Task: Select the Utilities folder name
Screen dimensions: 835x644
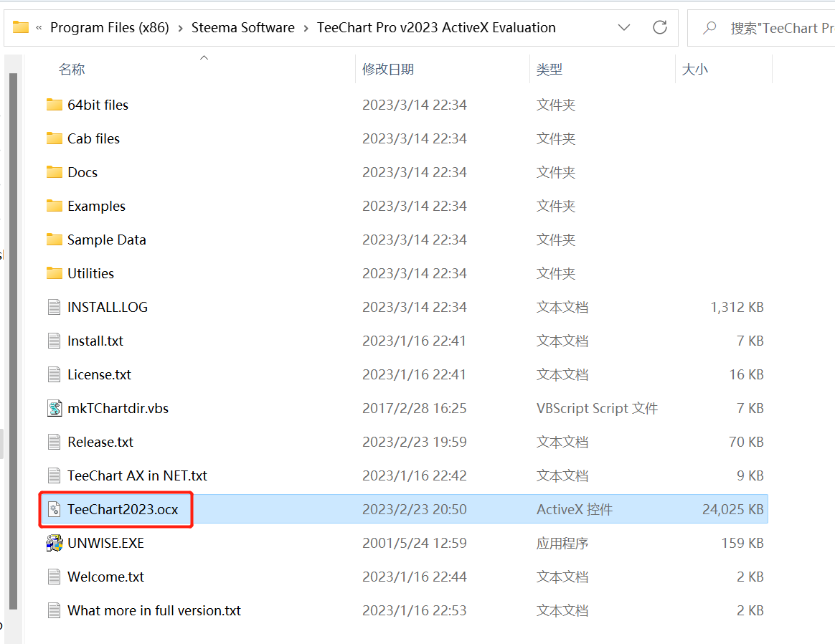Action: coord(90,273)
